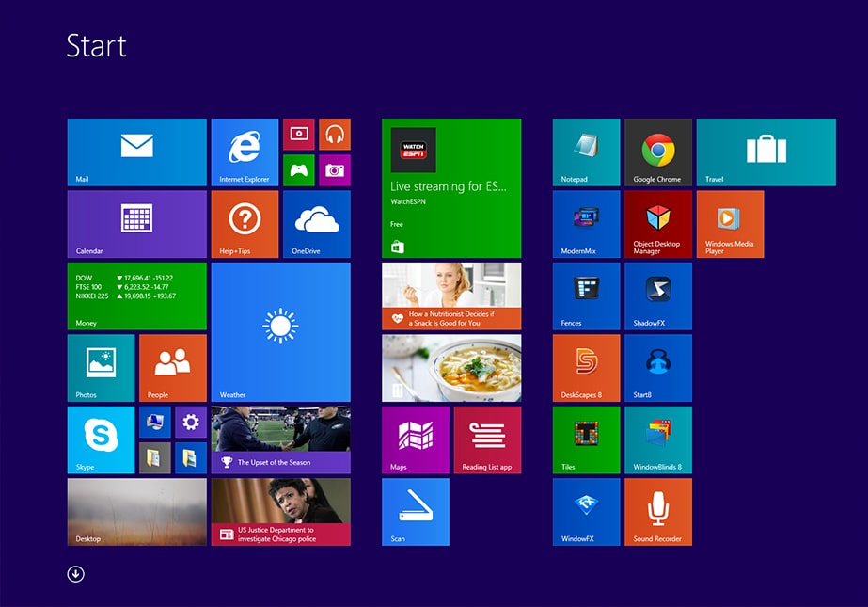Open This PC small tile
The width and height of the screenshot is (868, 607).
[155, 422]
